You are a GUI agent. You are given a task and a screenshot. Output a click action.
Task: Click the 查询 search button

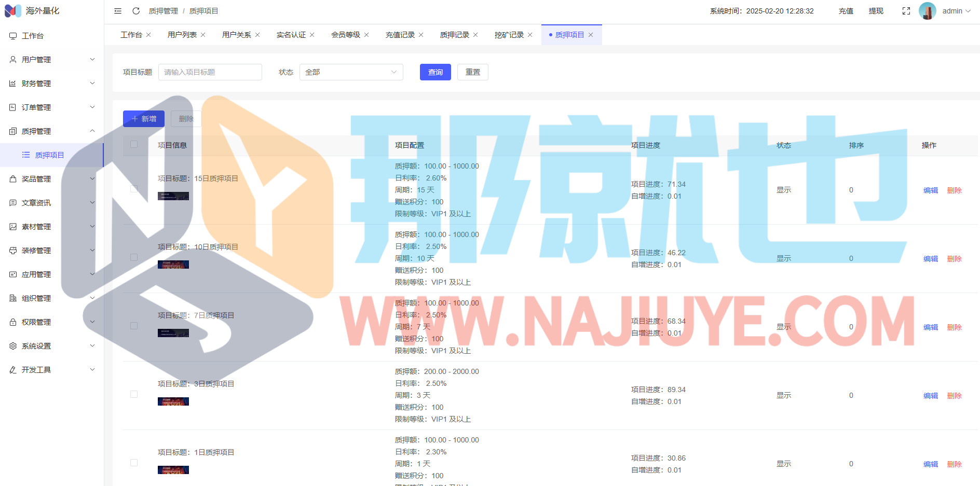click(435, 72)
